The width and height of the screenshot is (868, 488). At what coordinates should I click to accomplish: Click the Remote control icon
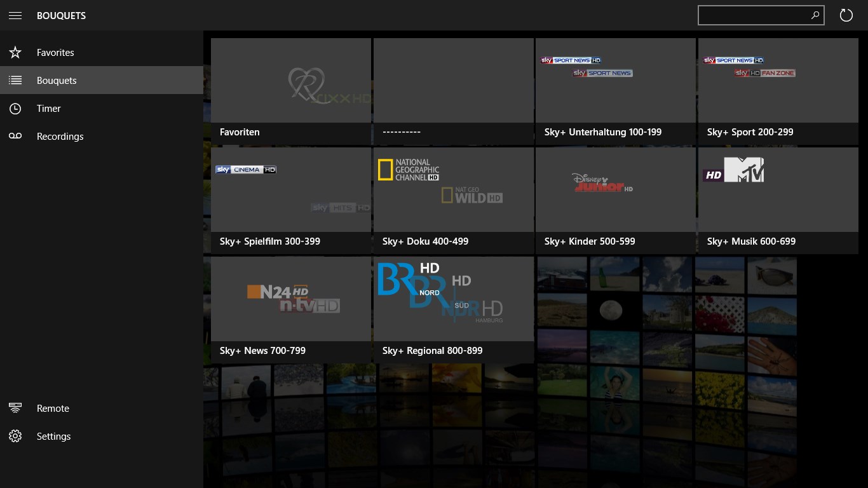pos(15,409)
